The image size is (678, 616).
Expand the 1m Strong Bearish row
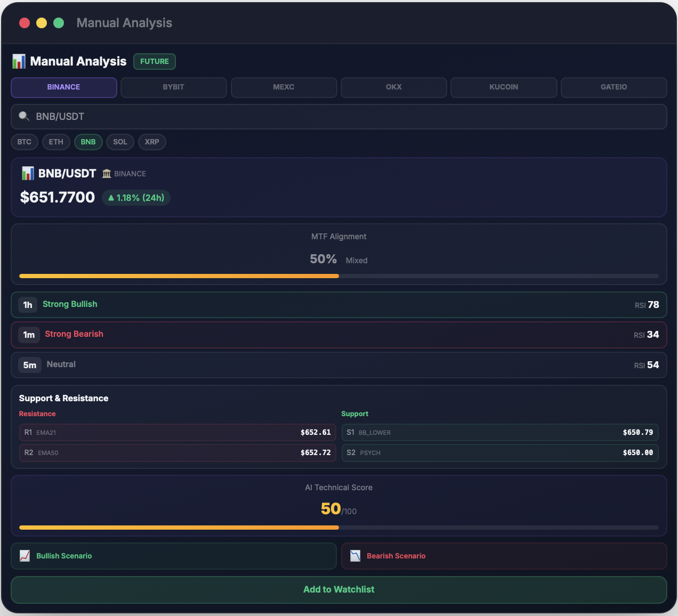(339, 335)
